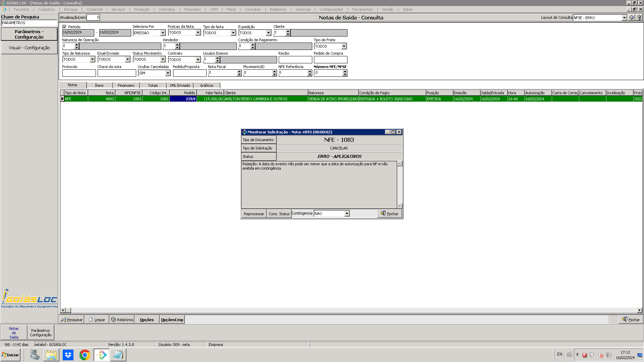This screenshot has width=644, height=362.
Task: Open the Contingencia NAO dropdown in dialog
Action: pos(347,214)
